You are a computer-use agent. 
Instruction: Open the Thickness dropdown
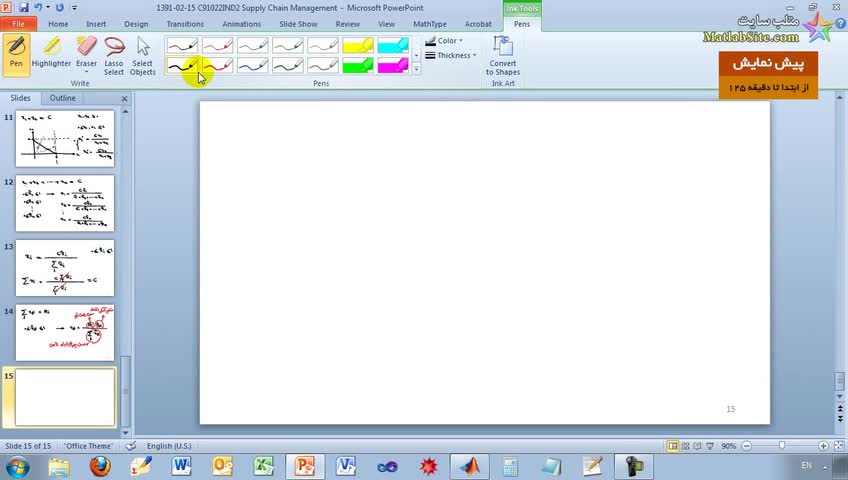(450, 55)
